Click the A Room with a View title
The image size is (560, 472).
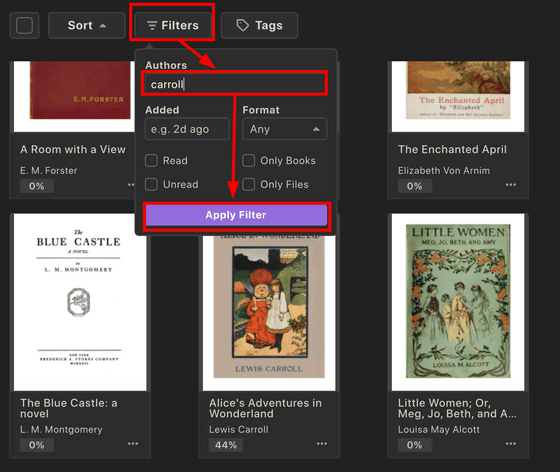click(x=73, y=149)
